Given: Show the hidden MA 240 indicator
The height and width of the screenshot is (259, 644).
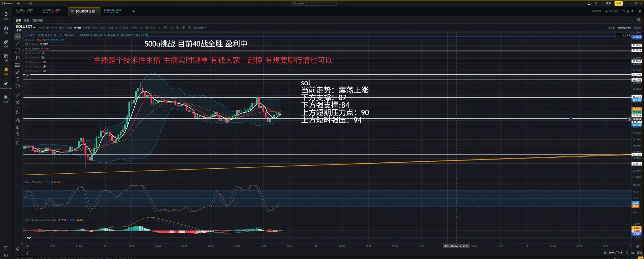Looking at the screenshot, I should coord(44,67).
